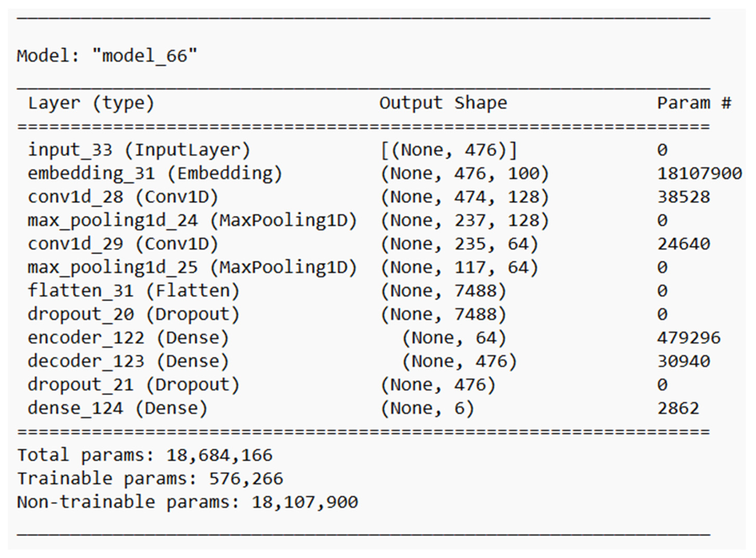Click the dropout_20 (Dropout) layer name
This screenshot has height=558, width=756.
[x=133, y=314]
